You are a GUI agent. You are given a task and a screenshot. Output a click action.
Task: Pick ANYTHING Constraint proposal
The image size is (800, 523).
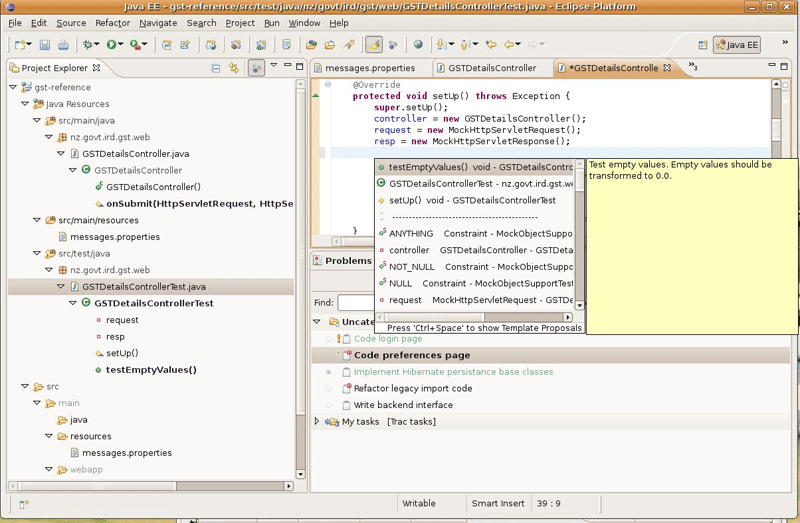point(475,234)
